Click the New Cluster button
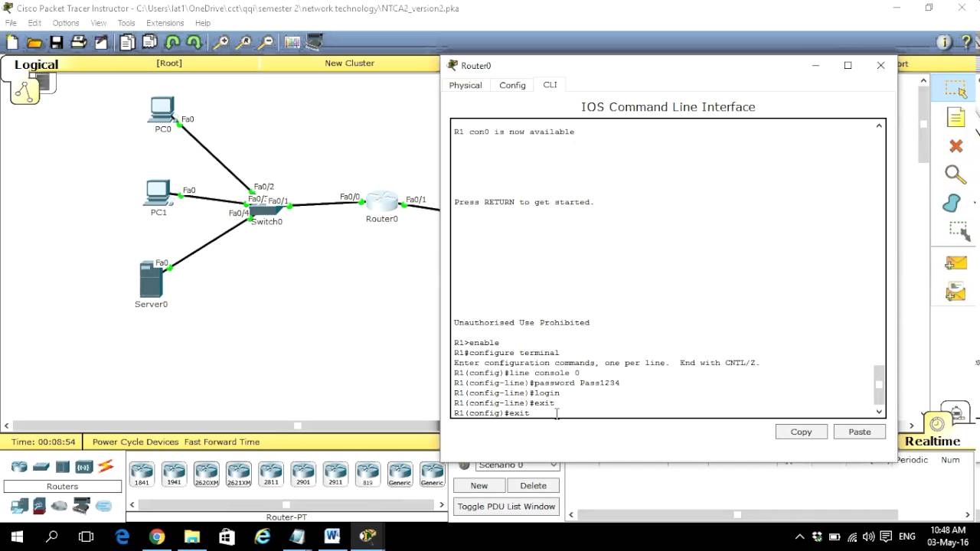 [x=349, y=63]
